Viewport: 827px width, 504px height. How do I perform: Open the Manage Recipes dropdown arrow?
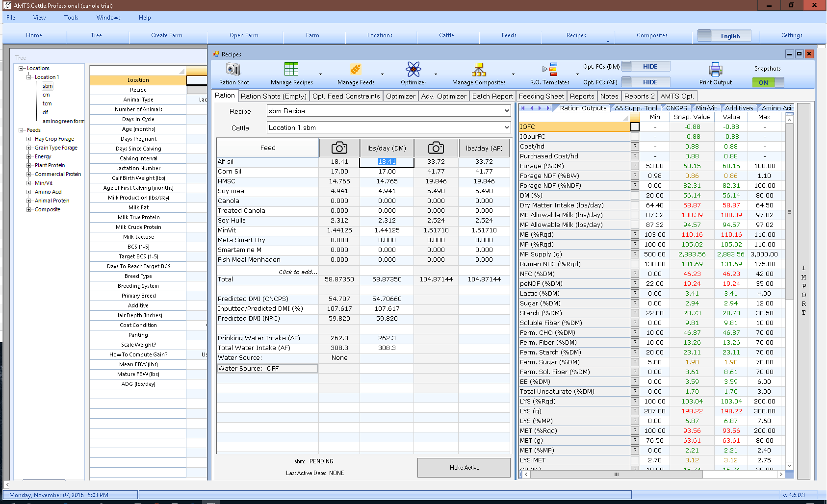[x=320, y=75]
